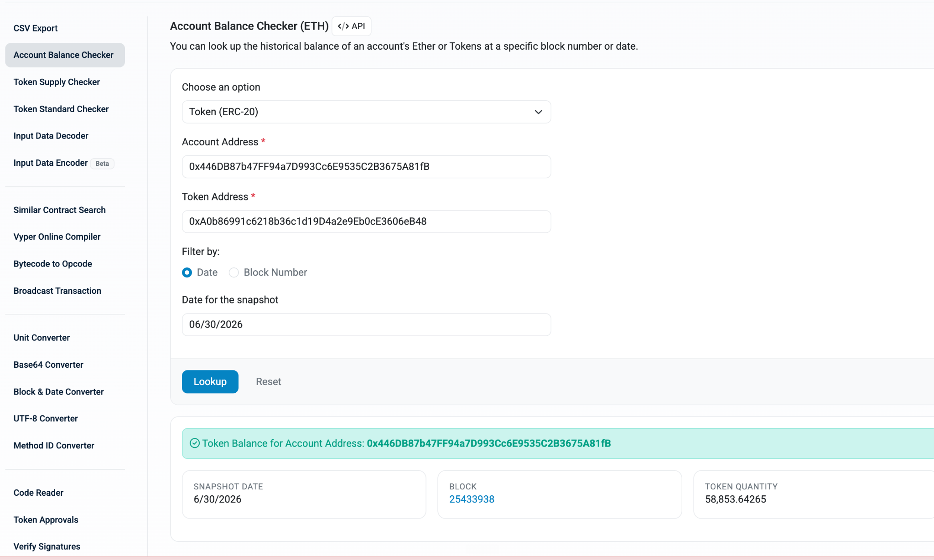This screenshot has width=934, height=560.
Task: Open Vyper Online Compiler
Action: tap(57, 237)
